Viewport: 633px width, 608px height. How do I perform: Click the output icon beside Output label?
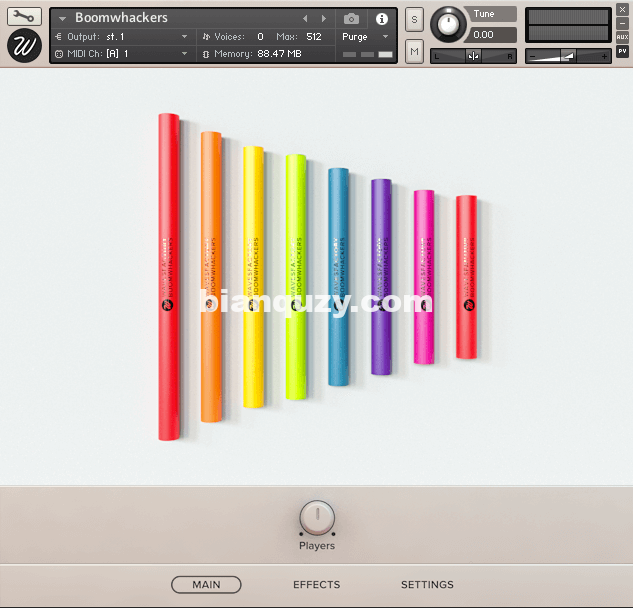(x=59, y=37)
